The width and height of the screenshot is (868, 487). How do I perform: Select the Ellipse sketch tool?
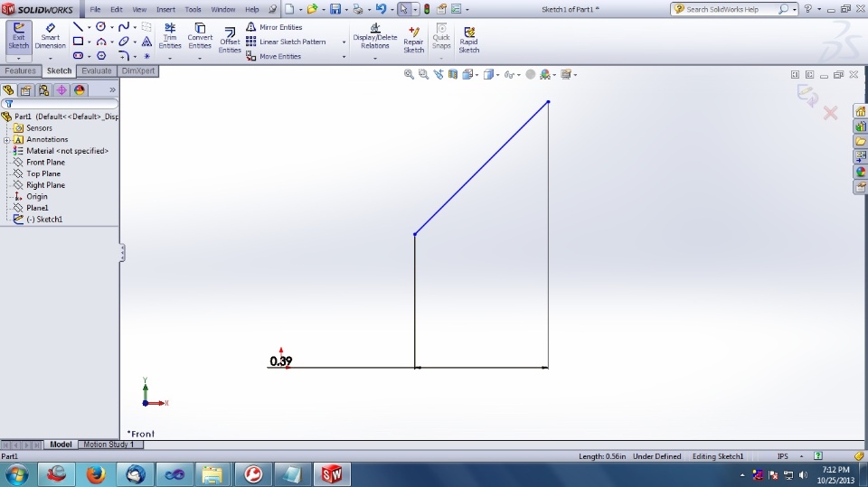click(124, 42)
